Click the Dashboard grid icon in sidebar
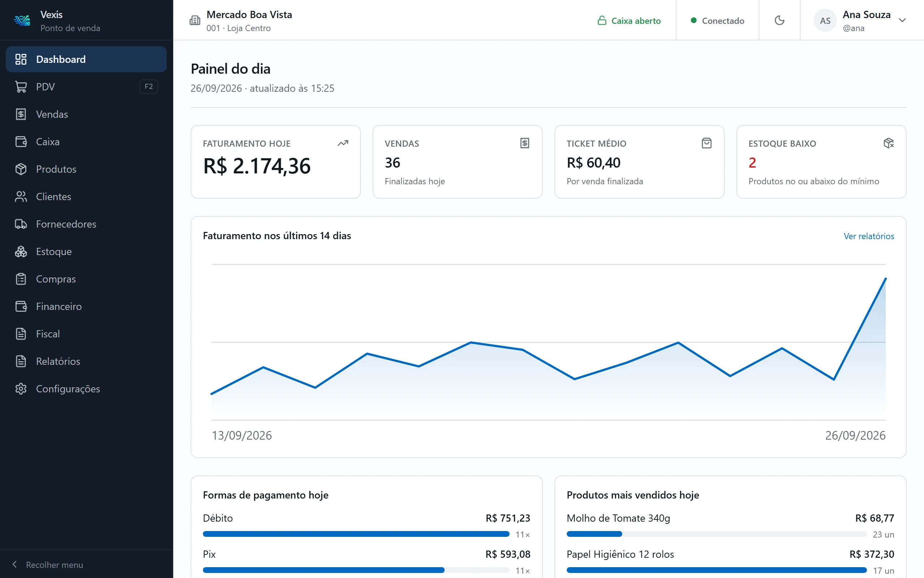This screenshot has width=924, height=578. click(x=21, y=59)
